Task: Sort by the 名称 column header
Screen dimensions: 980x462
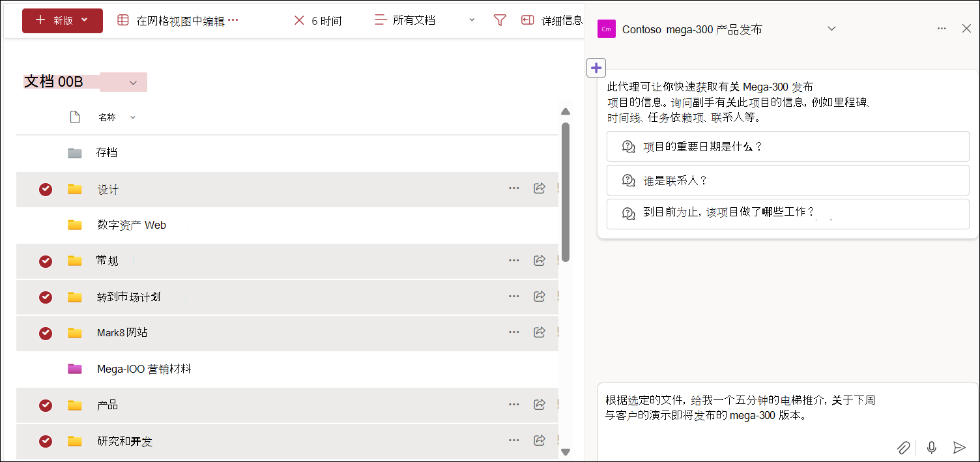Action: click(108, 117)
